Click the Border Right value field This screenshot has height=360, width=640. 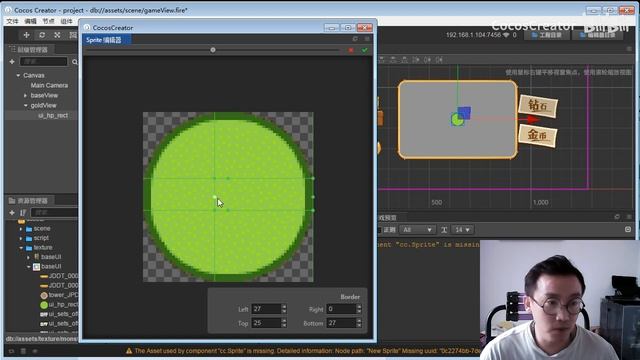pos(341,309)
